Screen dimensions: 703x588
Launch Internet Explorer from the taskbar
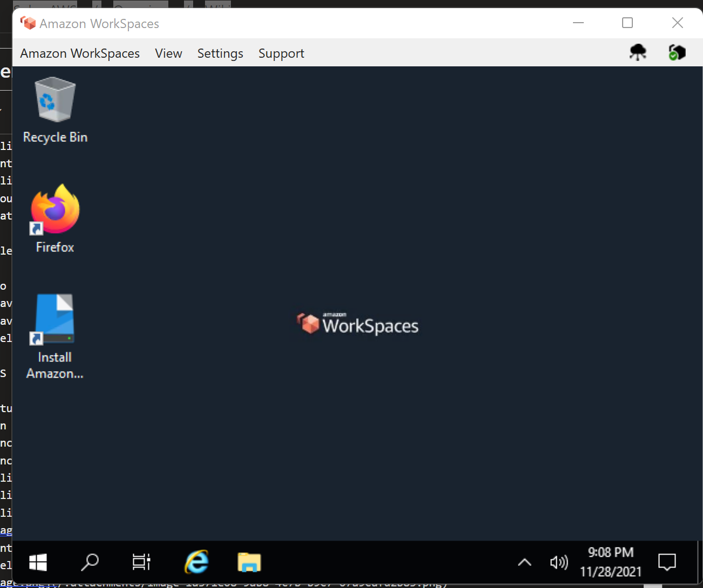(x=196, y=563)
